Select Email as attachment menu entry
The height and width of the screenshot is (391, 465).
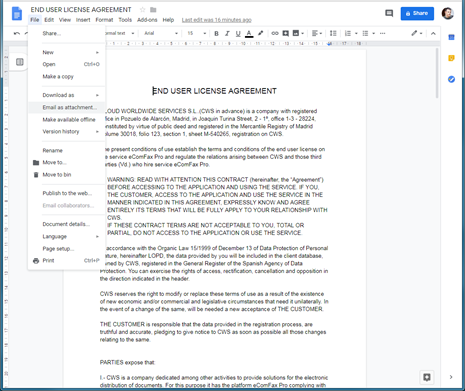click(x=67, y=107)
